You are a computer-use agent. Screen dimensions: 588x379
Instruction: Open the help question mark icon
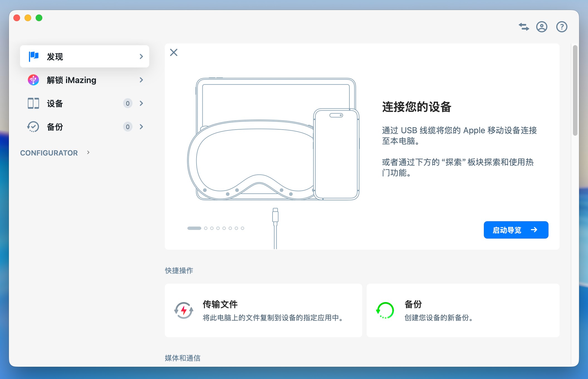coord(562,27)
